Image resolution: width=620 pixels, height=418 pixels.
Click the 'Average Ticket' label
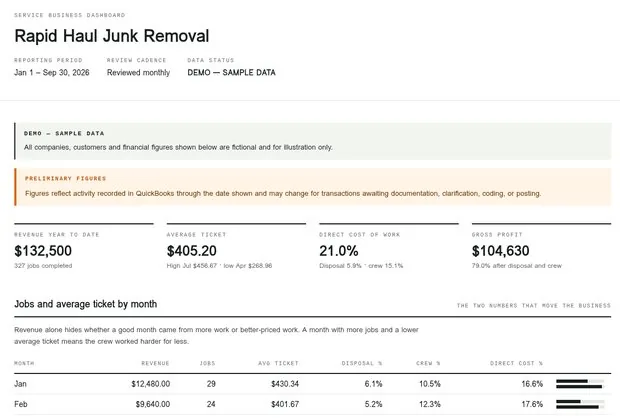click(x=197, y=235)
